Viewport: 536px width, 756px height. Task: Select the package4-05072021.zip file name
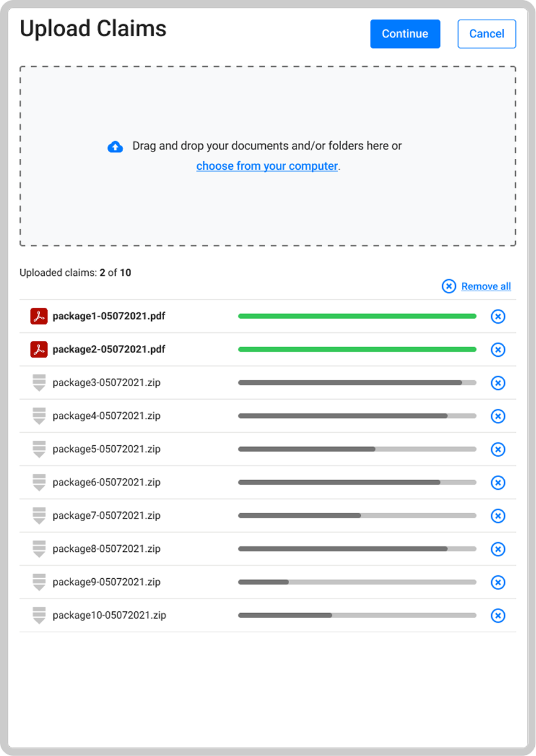pyautogui.click(x=107, y=416)
